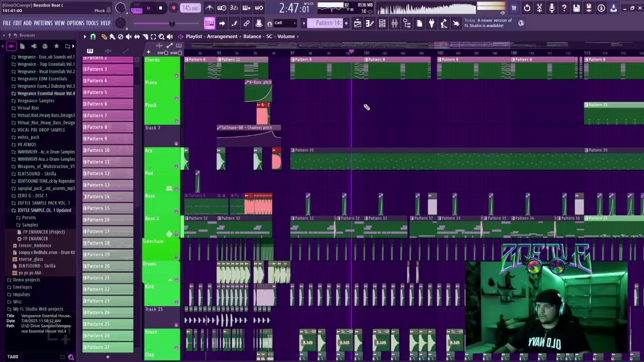Mute the Chords track
Image resolution: width=644 pixels, height=362 pixels.
[x=176, y=75]
